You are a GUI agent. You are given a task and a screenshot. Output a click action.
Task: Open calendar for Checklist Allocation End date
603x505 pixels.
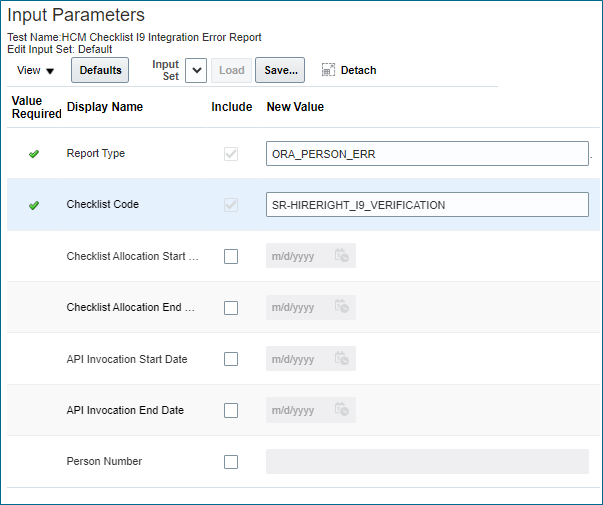341,307
